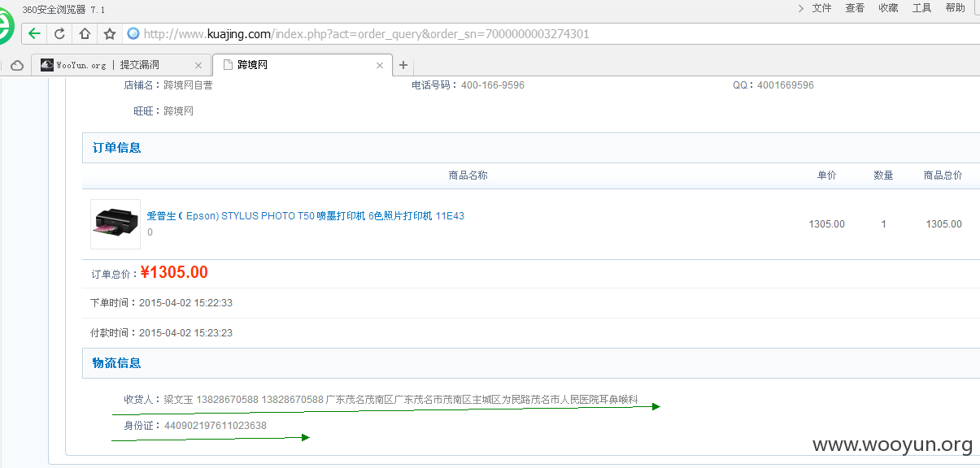Click the unit price 1305.00 under 单价

826,224
